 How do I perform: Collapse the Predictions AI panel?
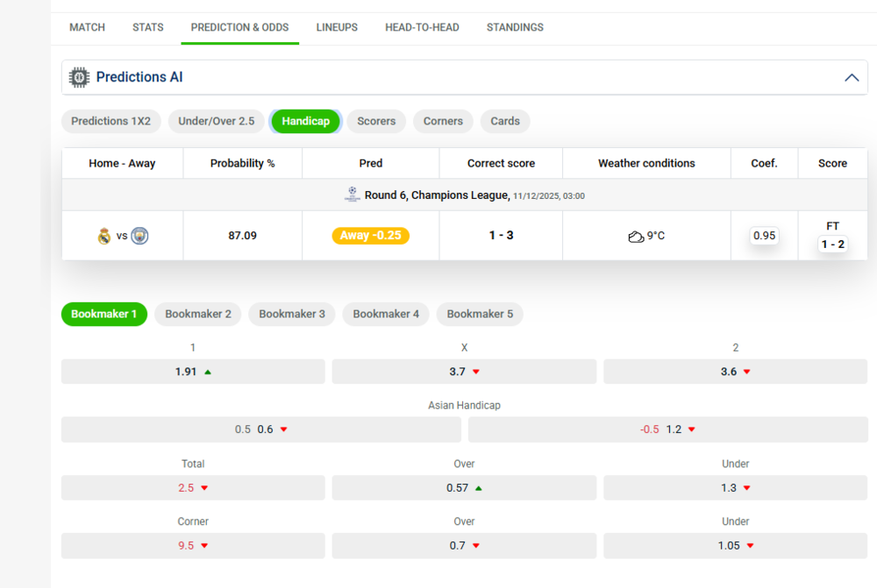(852, 78)
